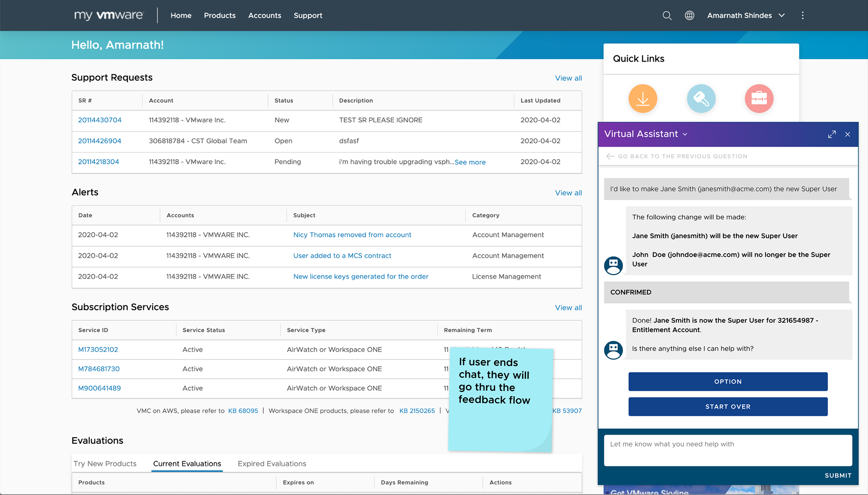Click the Days Remaining column header
The height and width of the screenshot is (495, 868).
click(x=404, y=482)
